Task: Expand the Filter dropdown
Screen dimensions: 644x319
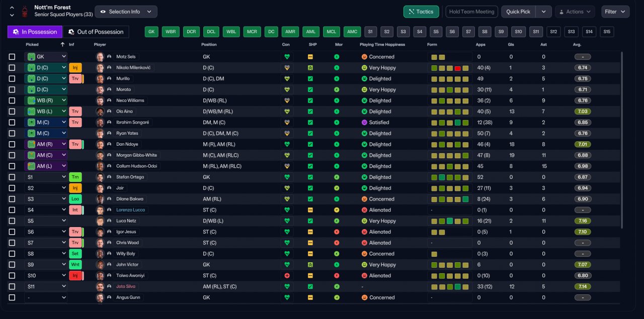Action: pos(615,12)
